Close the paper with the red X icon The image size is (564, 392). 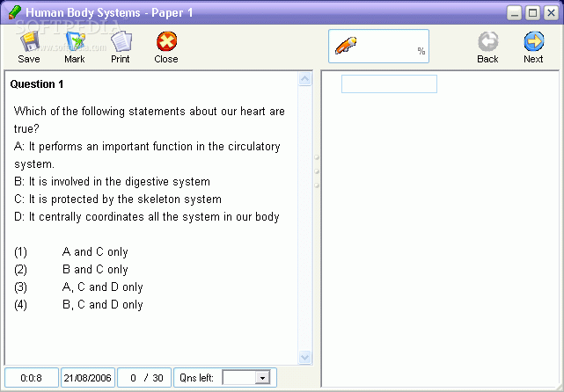[x=166, y=47]
